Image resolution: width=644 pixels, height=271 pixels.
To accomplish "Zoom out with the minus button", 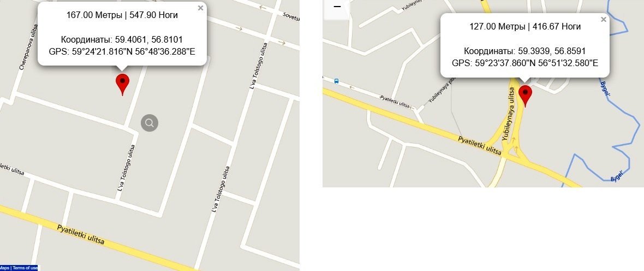I will 337,7.
